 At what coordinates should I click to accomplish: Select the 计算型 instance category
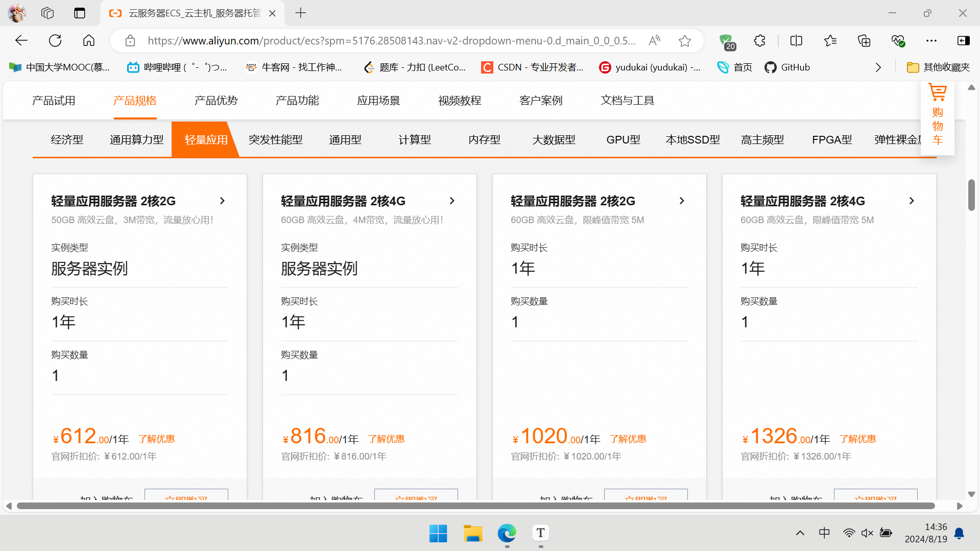(x=415, y=140)
